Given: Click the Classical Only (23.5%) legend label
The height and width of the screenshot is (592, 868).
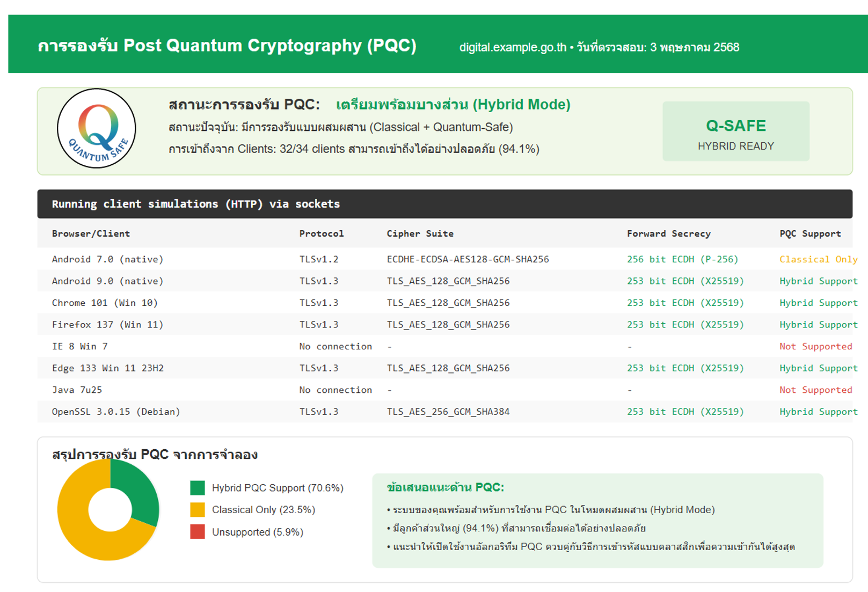Looking at the screenshot, I should 264,510.
